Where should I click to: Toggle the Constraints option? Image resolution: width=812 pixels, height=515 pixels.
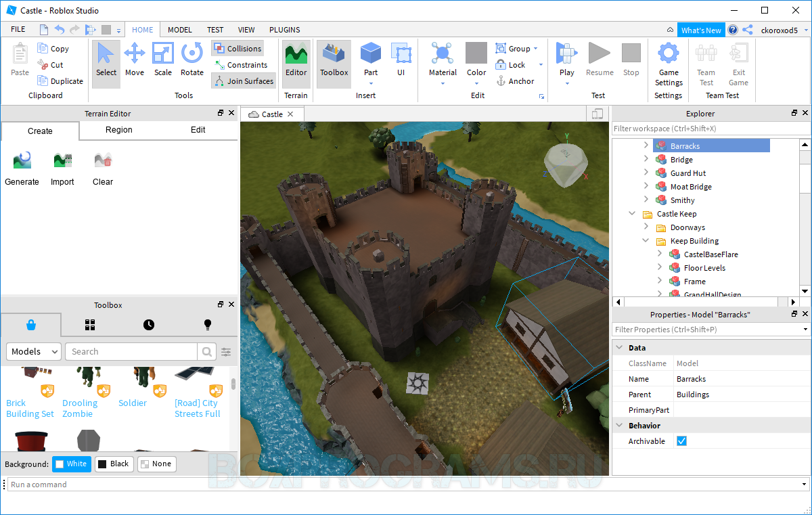(241, 65)
